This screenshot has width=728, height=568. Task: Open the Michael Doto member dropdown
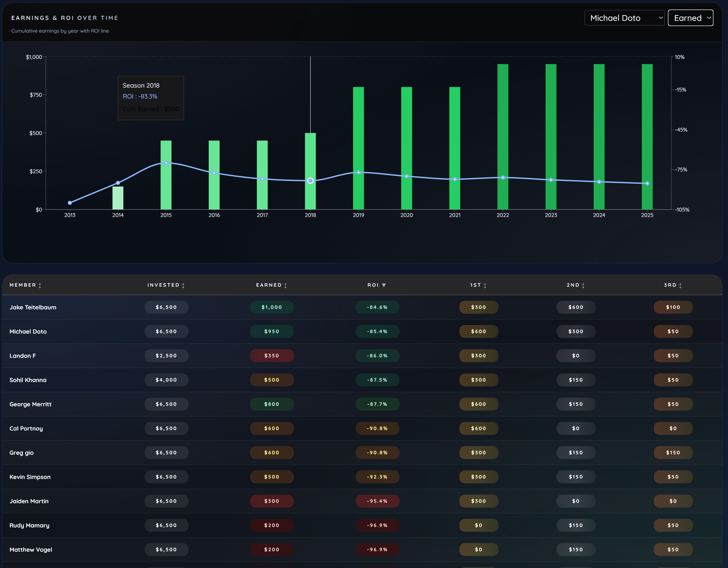coord(624,18)
